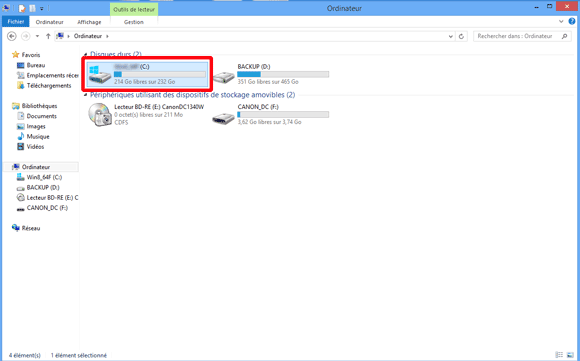Click the Favoris star icon

16,55
